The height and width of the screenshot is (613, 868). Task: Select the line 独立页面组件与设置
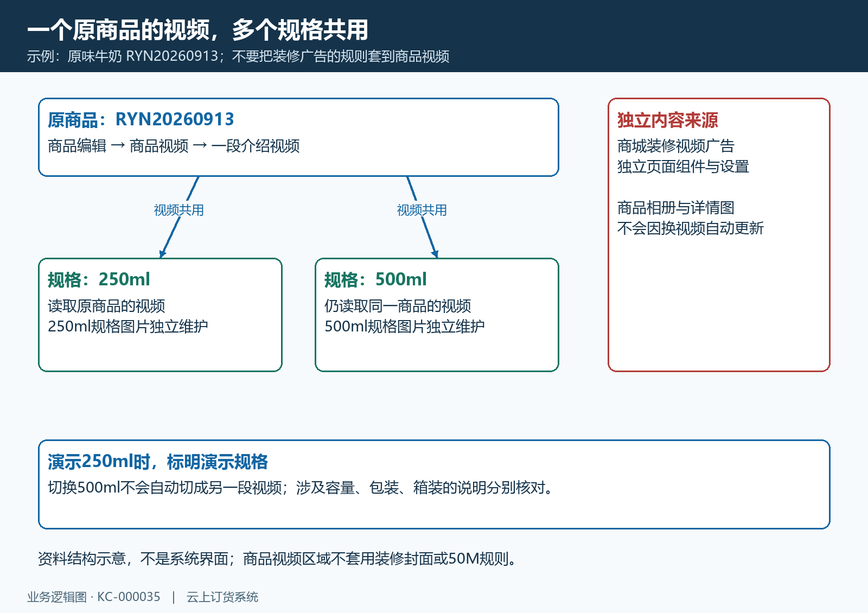pos(684,167)
